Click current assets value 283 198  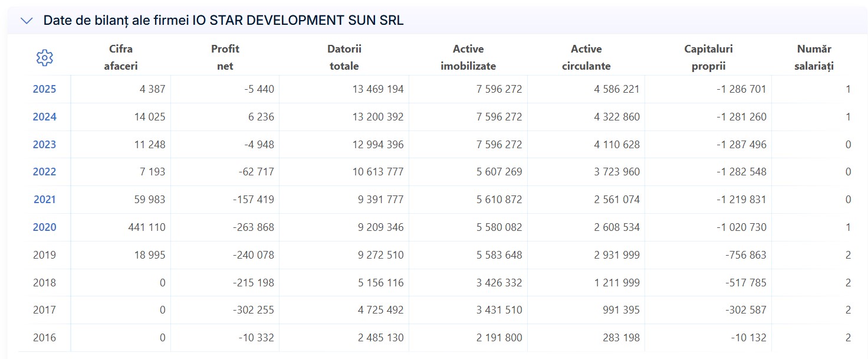[x=622, y=338]
